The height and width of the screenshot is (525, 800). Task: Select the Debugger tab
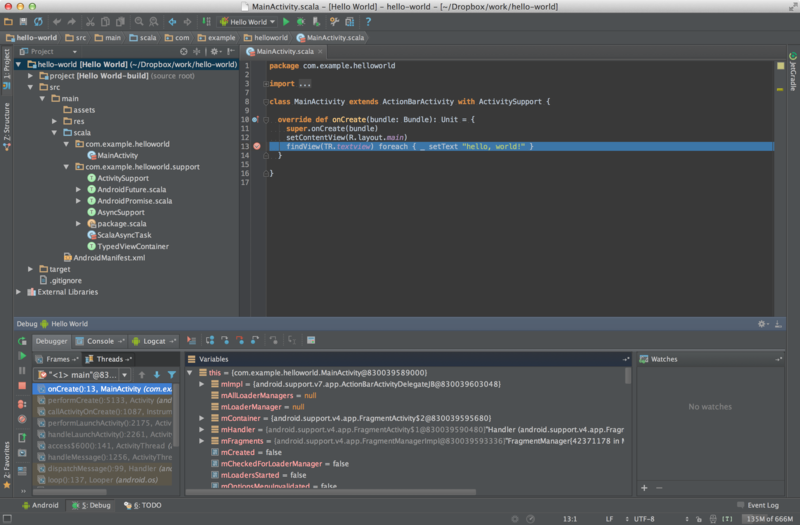click(51, 341)
